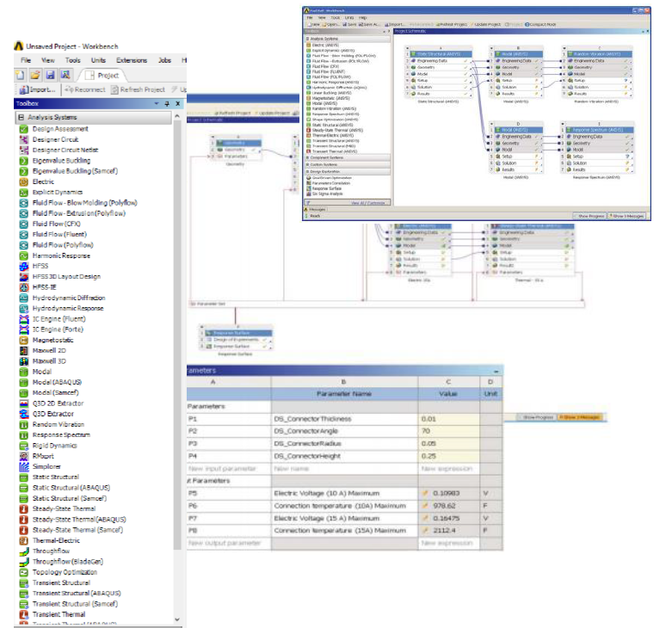
Task: Toggle the Toolbox auto-hide pin
Action: pos(167,104)
